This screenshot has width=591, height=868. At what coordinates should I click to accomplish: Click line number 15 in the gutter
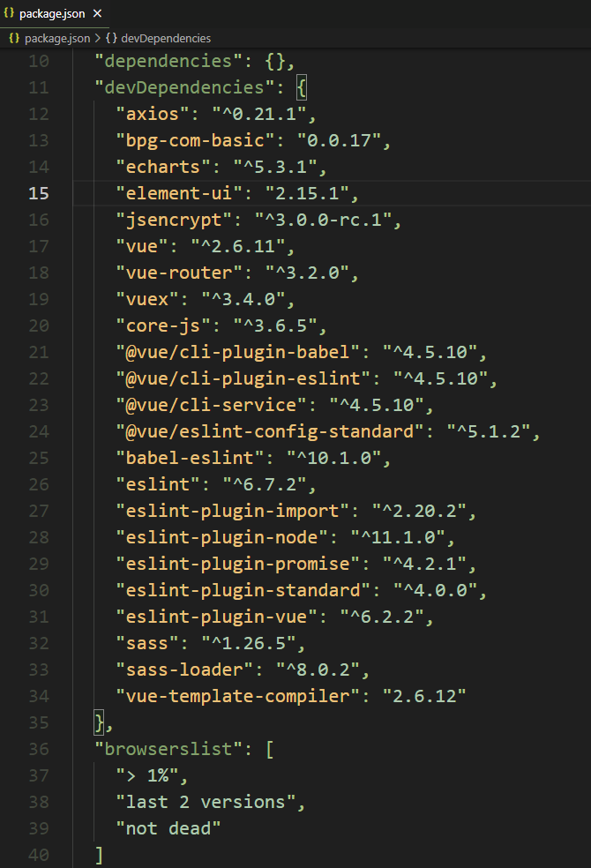(39, 193)
